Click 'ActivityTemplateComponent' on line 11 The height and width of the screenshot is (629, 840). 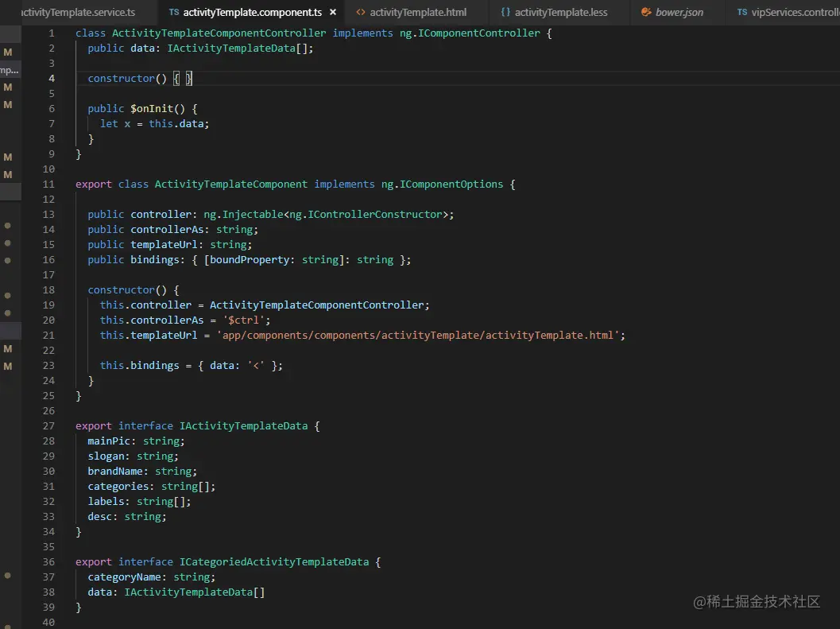point(231,184)
